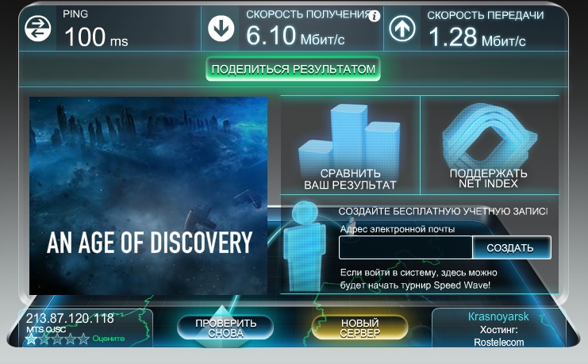This screenshot has height=364, width=588.
Task: Open the info icon beside download speed
Action: (x=375, y=16)
